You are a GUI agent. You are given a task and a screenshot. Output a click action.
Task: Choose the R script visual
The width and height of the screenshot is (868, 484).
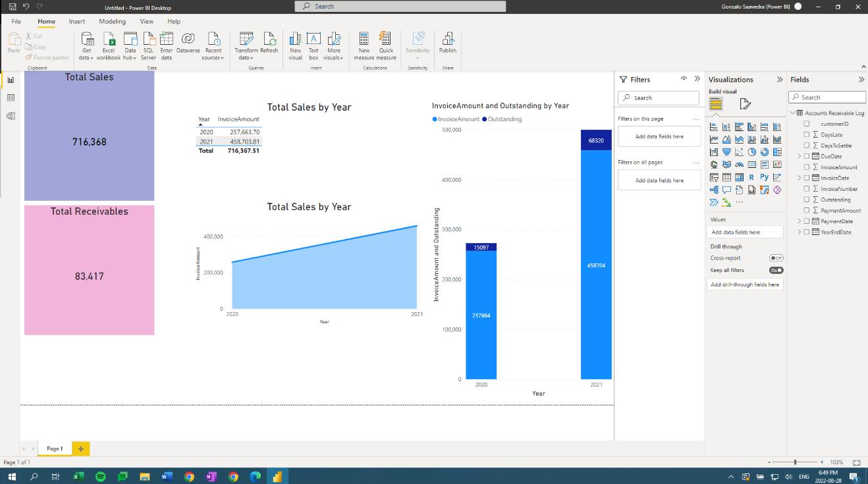[x=751, y=177]
